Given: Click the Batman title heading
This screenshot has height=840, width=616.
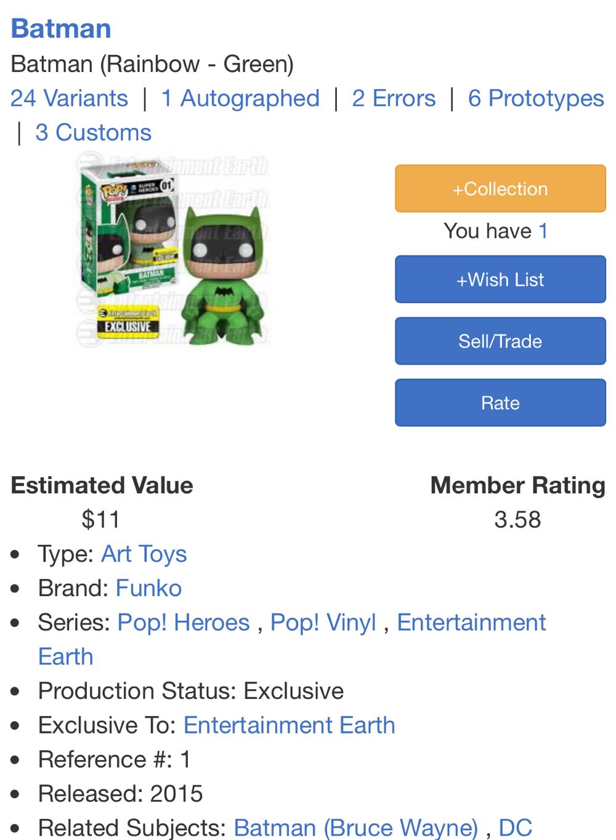Looking at the screenshot, I should pyautogui.click(x=60, y=28).
